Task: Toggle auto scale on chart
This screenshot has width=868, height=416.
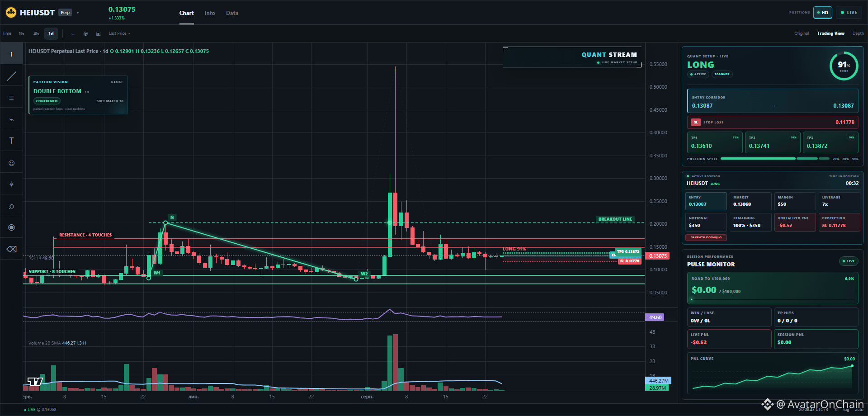Action: pos(859,410)
